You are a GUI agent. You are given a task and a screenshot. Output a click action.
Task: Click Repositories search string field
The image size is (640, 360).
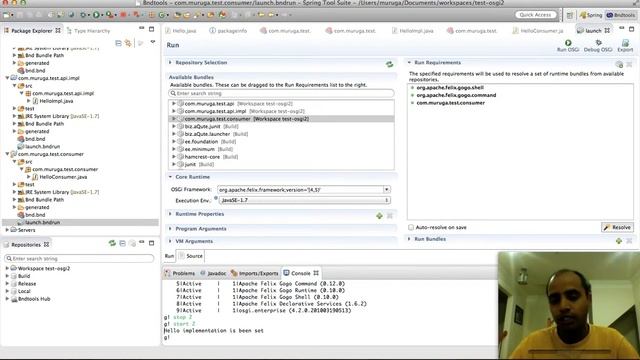tap(79, 258)
